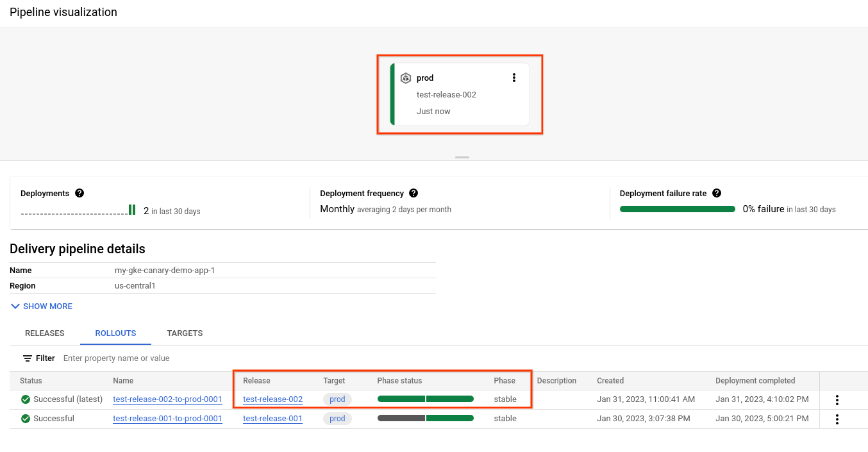Open the row menu for test-release-002-to-prod-0001

(837, 399)
